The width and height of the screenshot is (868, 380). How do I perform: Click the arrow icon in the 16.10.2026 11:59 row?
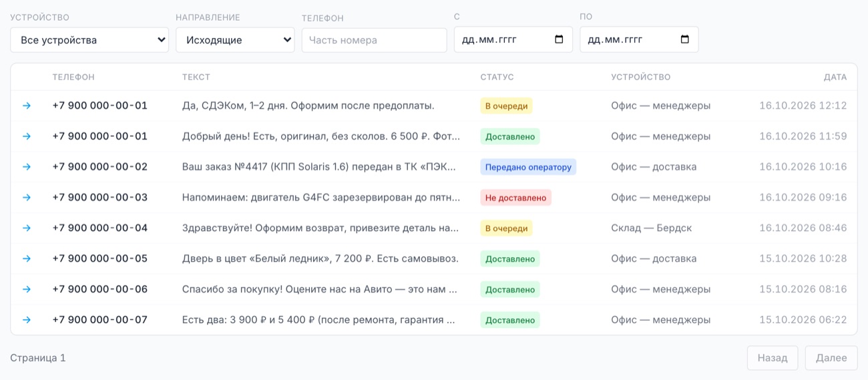27,136
